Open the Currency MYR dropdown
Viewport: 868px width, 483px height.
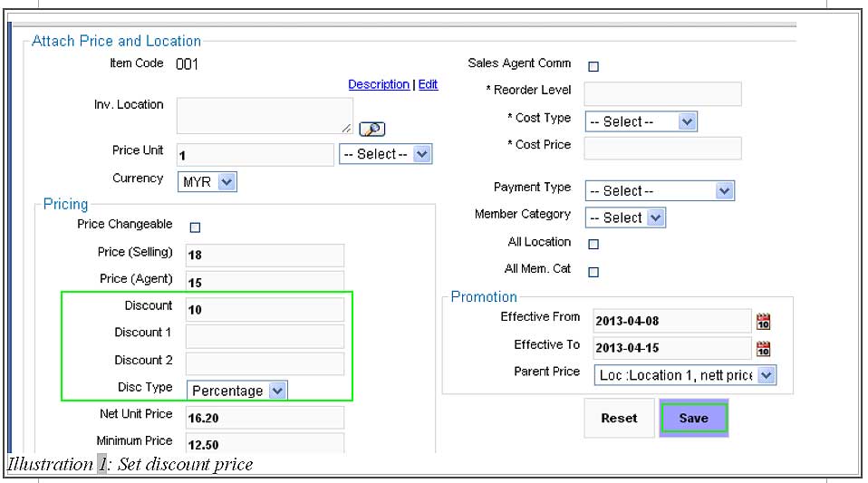point(207,181)
